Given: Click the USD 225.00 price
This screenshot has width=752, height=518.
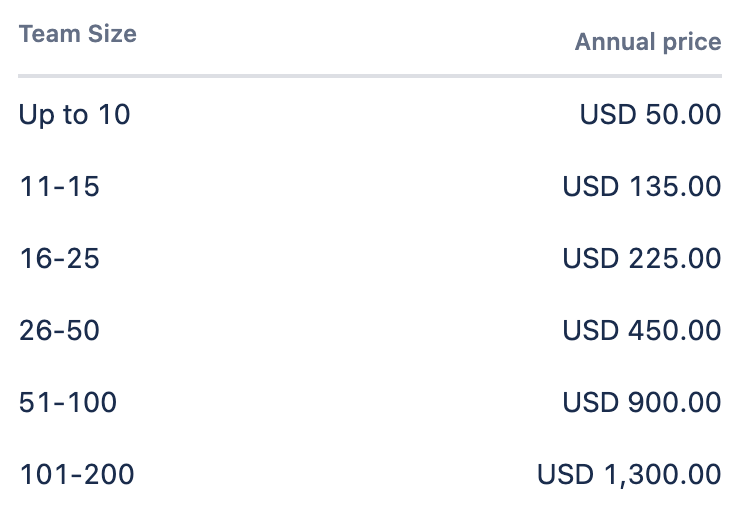Looking at the screenshot, I should pyautogui.click(x=642, y=258).
